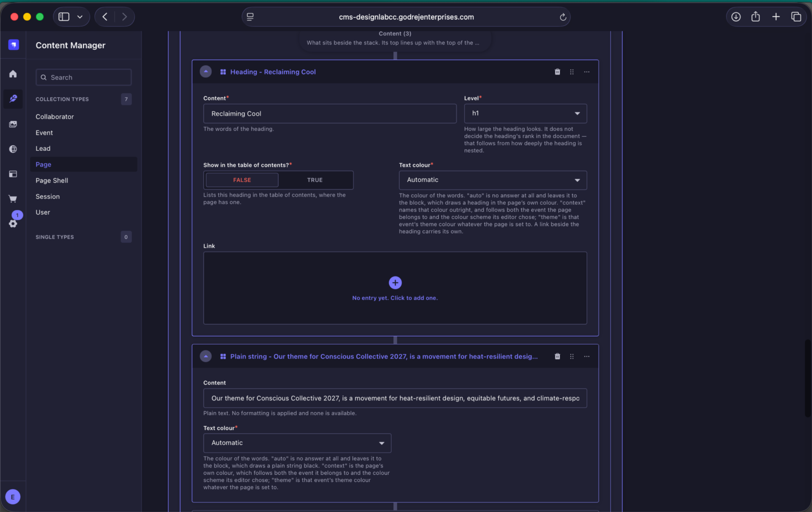The height and width of the screenshot is (512, 812).
Task: Open Settings gear icon with badge
Action: click(x=13, y=223)
